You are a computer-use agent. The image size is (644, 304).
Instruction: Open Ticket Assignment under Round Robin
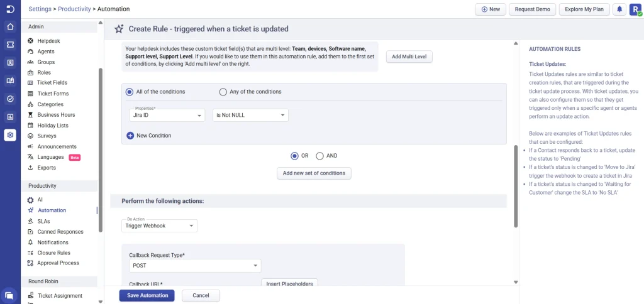point(60,296)
